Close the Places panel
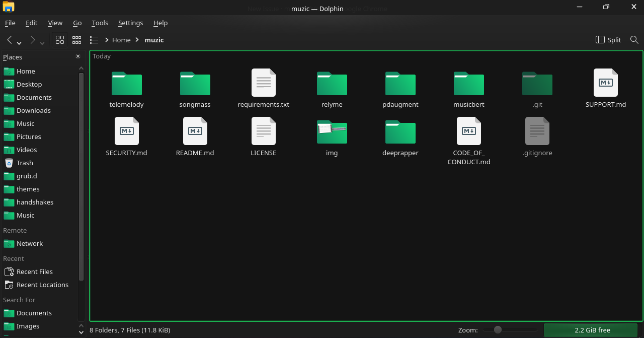 [78, 56]
